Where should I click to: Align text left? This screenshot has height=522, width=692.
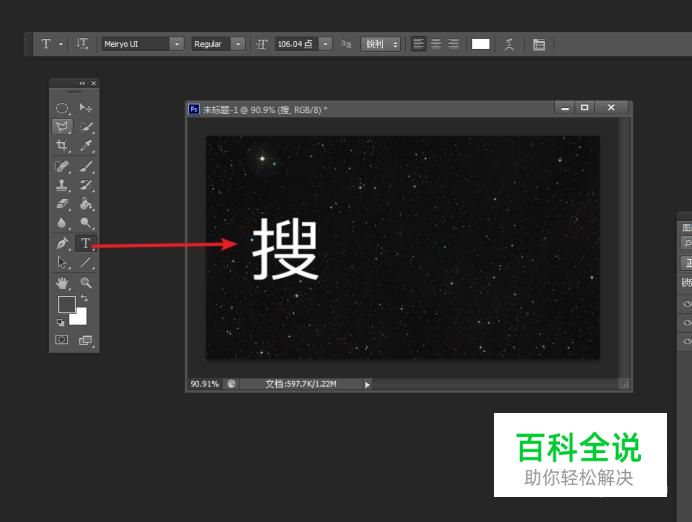418,44
